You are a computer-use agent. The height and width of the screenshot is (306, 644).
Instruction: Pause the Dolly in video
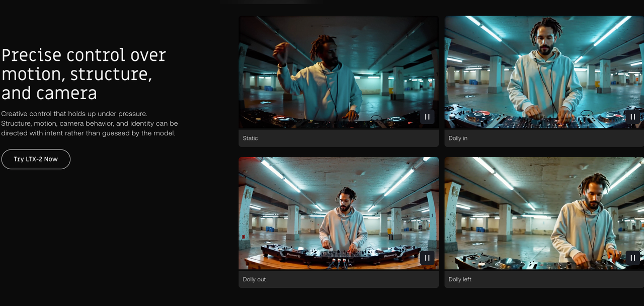point(632,117)
